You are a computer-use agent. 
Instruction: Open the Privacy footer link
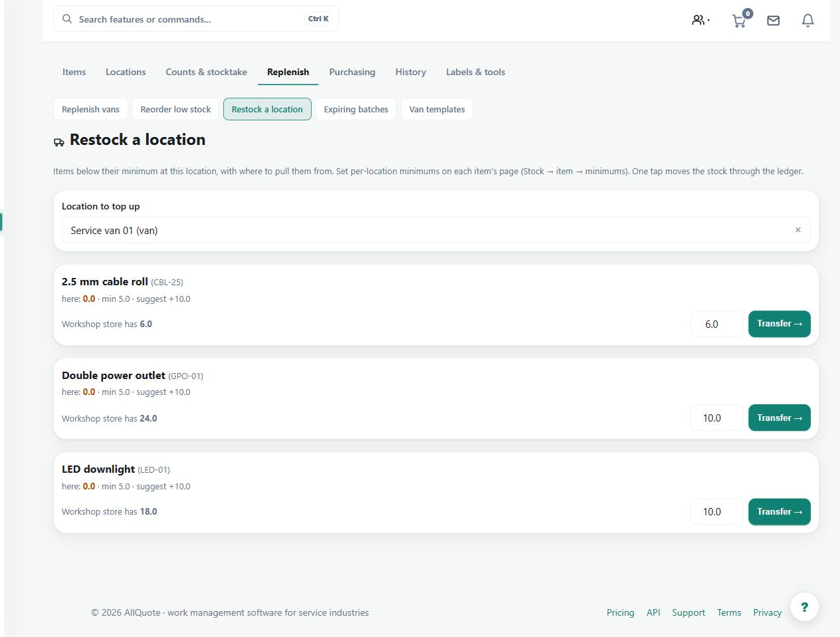click(x=767, y=612)
